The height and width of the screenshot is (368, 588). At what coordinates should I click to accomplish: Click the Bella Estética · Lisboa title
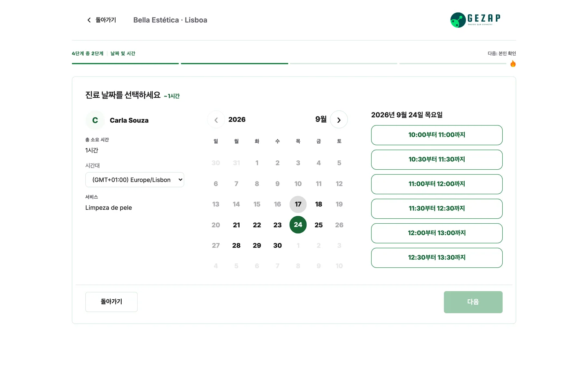pyautogui.click(x=170, y=20)
